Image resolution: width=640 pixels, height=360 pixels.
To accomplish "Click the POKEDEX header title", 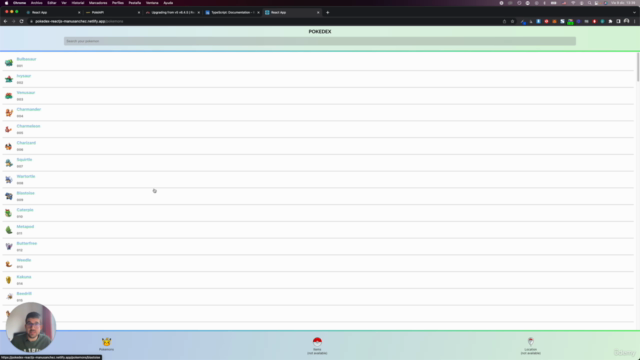I will click(x=320, y=31).
